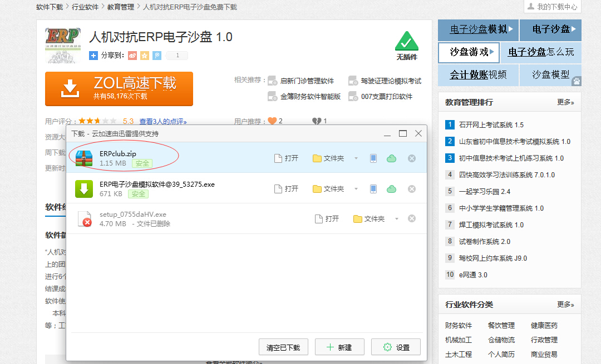This screenshot has width=601, height=364.
Task: Click the yellow star Qzone share icon
Action: (145, 56)
